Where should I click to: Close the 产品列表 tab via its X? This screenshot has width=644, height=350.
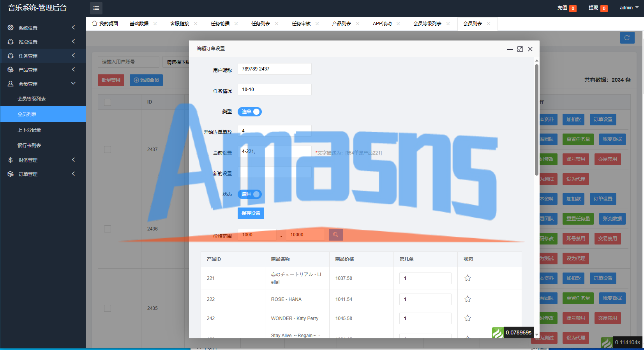[358, 24]
